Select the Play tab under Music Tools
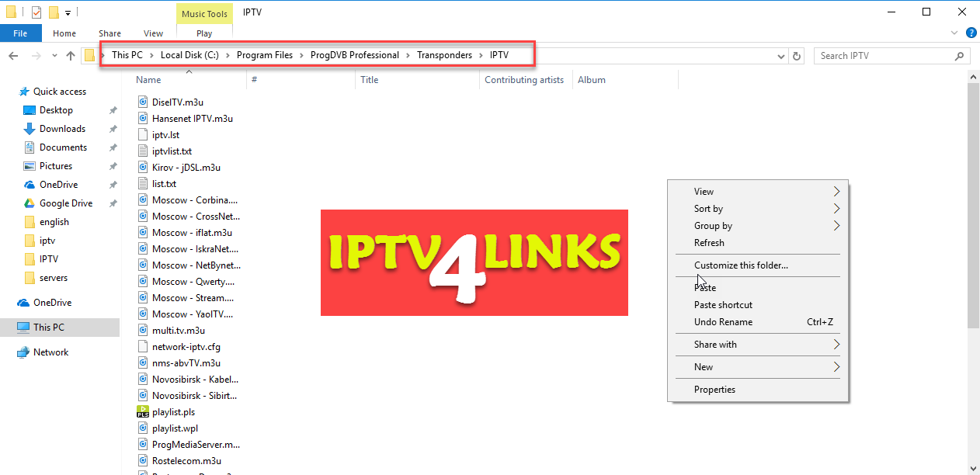This screenshot has width=980, height=475. (204, 33)
